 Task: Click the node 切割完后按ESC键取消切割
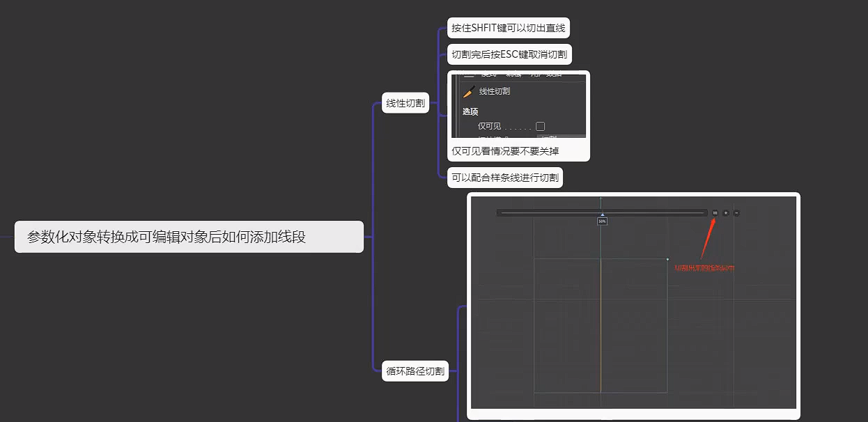[x=509, y=54]
